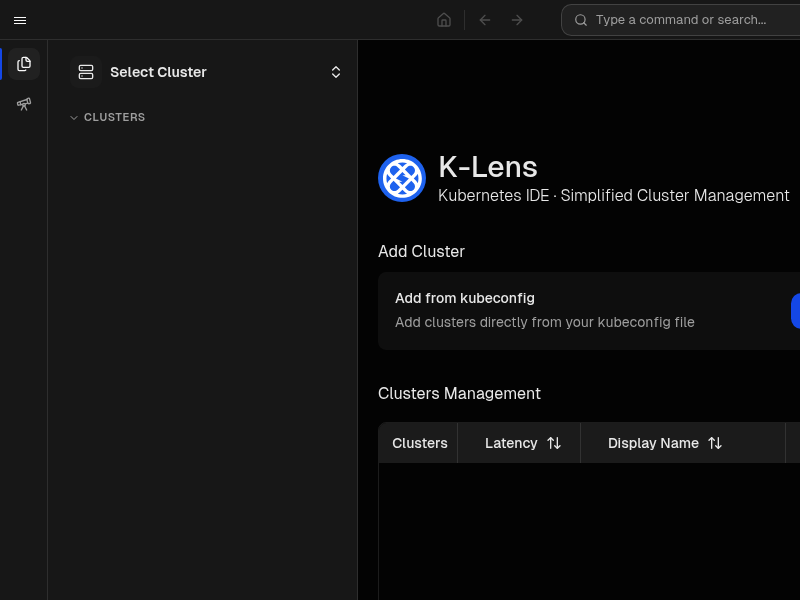Navigate back with left arrow

tap(485, 20)
